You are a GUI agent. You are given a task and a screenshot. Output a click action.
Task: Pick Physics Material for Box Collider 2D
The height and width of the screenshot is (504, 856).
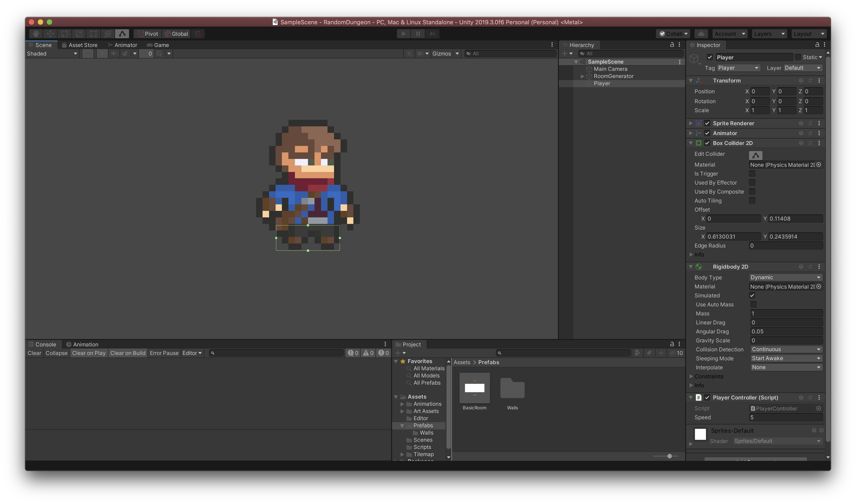(x=819, y=165)
